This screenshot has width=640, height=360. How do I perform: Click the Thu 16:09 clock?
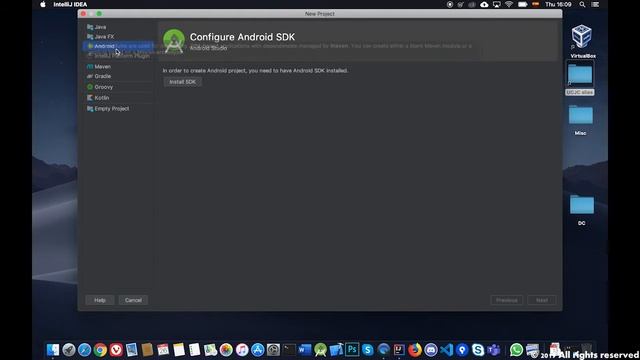point(558,4)
